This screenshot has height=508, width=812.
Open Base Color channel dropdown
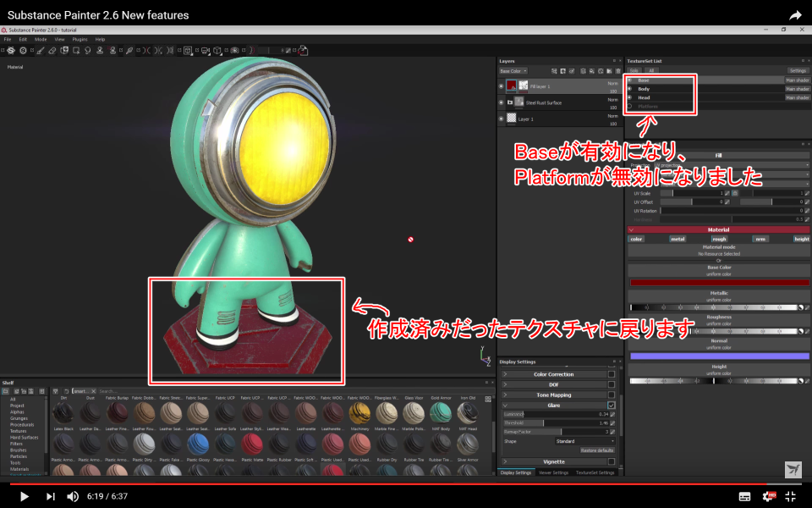coord(513,71)
